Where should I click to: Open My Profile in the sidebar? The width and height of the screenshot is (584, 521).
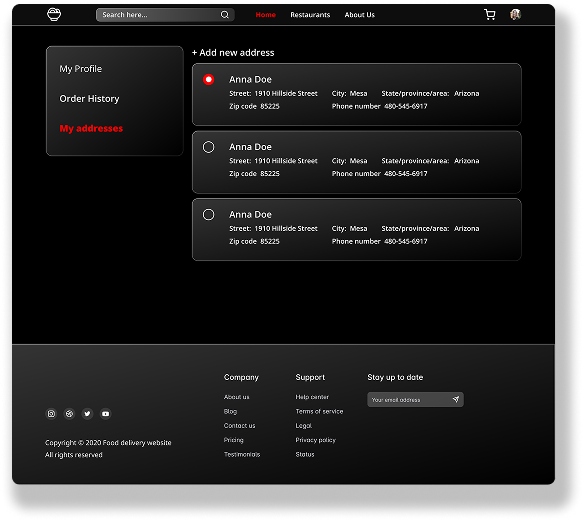(81, 69)
